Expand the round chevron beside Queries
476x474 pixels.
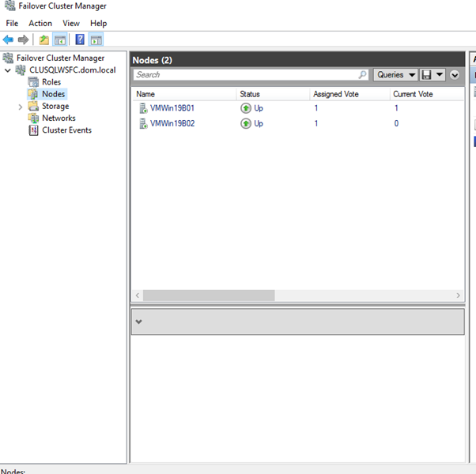pyautogui.click(x=455, y=75)
